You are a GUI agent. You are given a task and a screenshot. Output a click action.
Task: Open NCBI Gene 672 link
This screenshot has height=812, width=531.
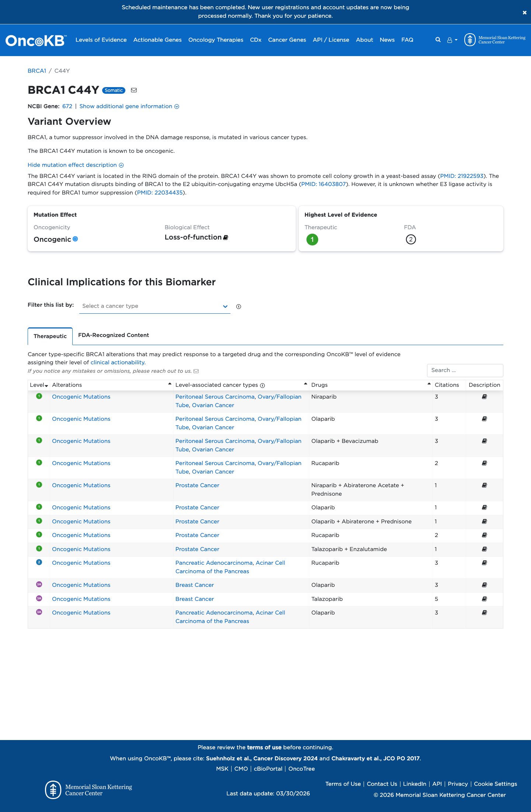67,106
